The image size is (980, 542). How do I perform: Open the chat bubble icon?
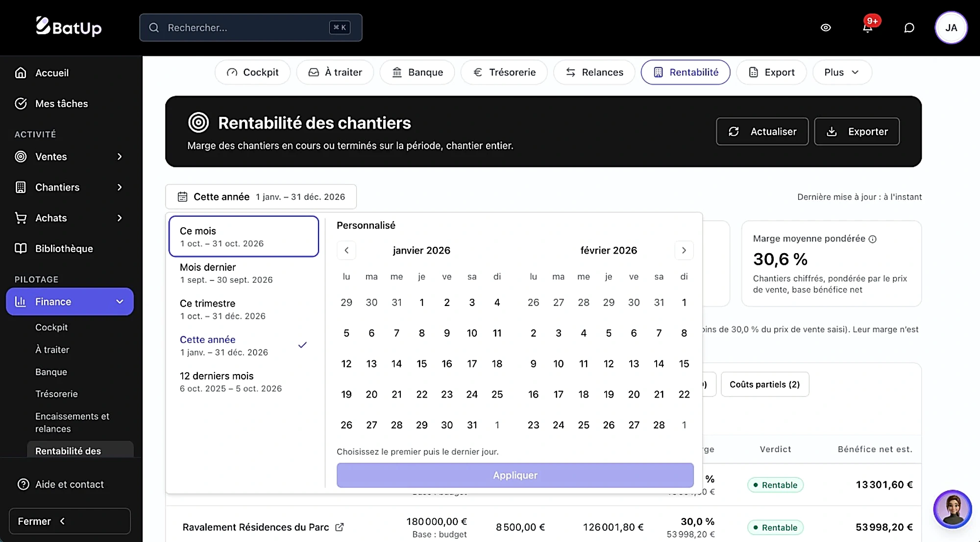[909, 28]
